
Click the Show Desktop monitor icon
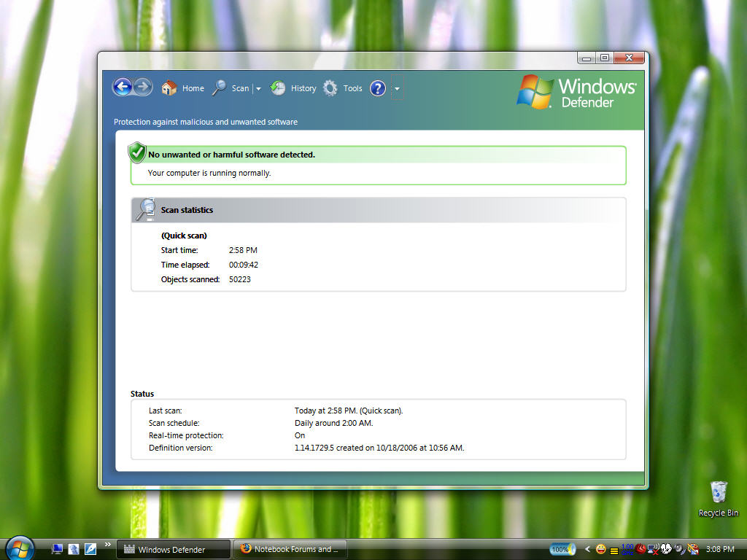pyautogui.click(x=57, y=549)
